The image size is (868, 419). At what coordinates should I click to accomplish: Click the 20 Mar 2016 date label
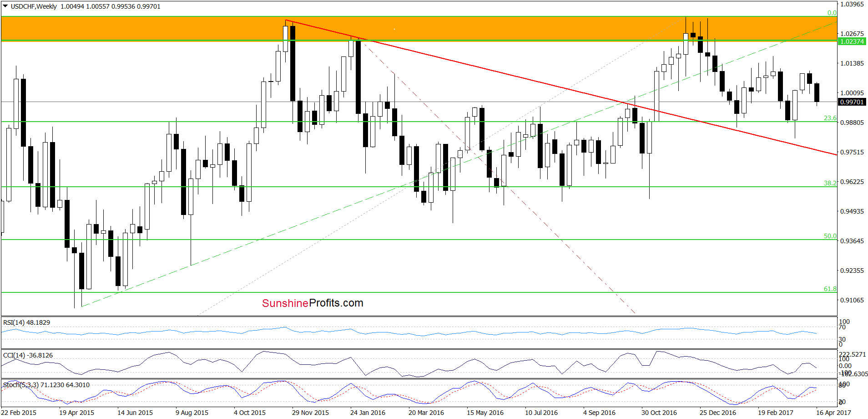pos(426,413)
